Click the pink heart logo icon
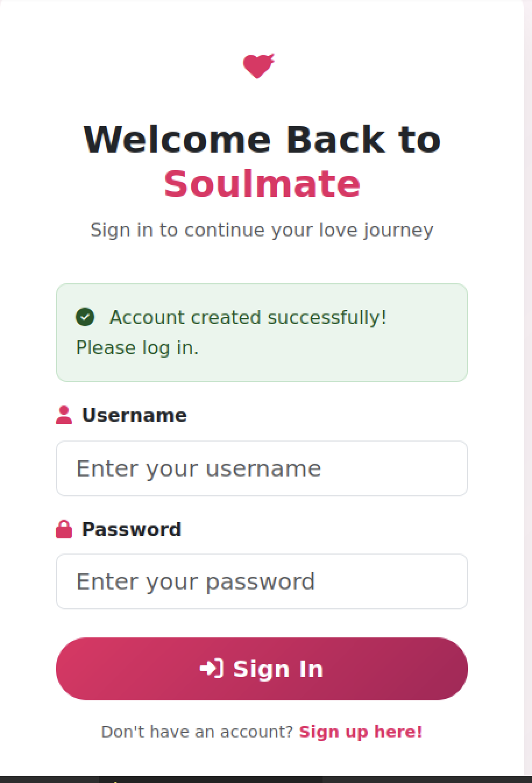The image size is (532, 783). click(x=258, y=66)
